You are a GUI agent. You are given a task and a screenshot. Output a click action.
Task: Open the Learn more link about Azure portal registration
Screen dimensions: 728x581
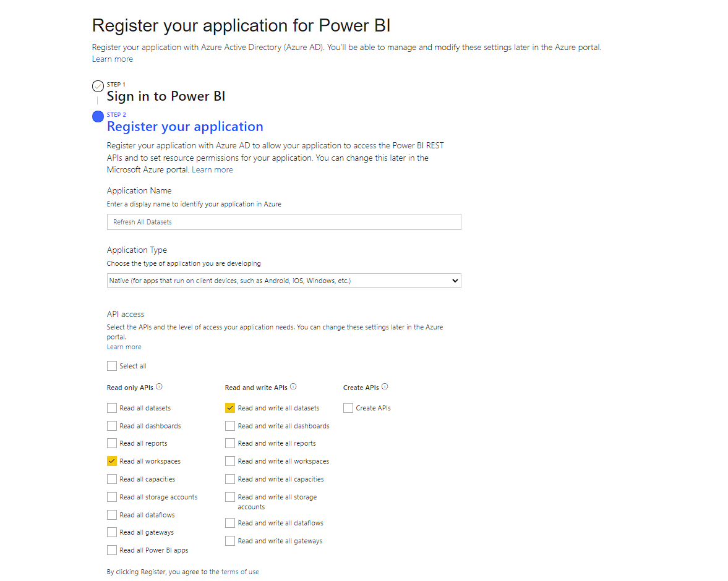pos(212,169)
